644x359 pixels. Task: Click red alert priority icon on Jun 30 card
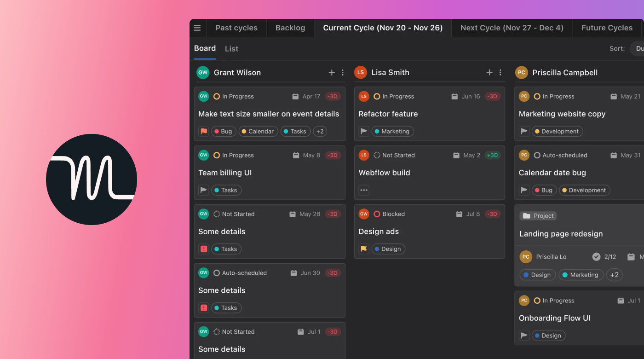click(x=204, y=308)
